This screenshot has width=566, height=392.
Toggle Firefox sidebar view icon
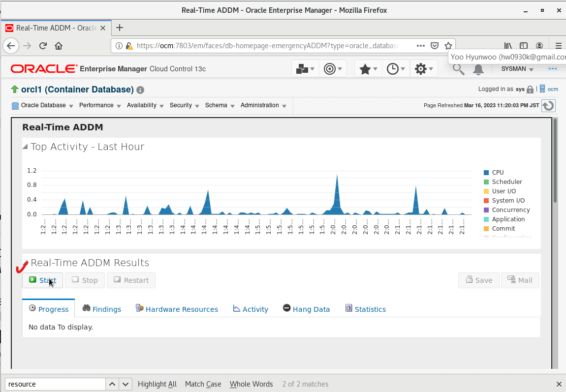523,46
